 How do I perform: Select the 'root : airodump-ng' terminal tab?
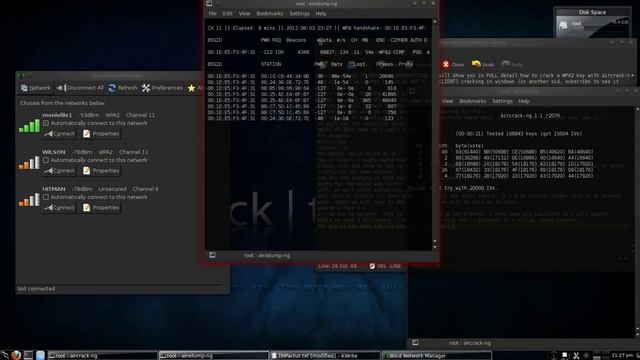(267, 256)
